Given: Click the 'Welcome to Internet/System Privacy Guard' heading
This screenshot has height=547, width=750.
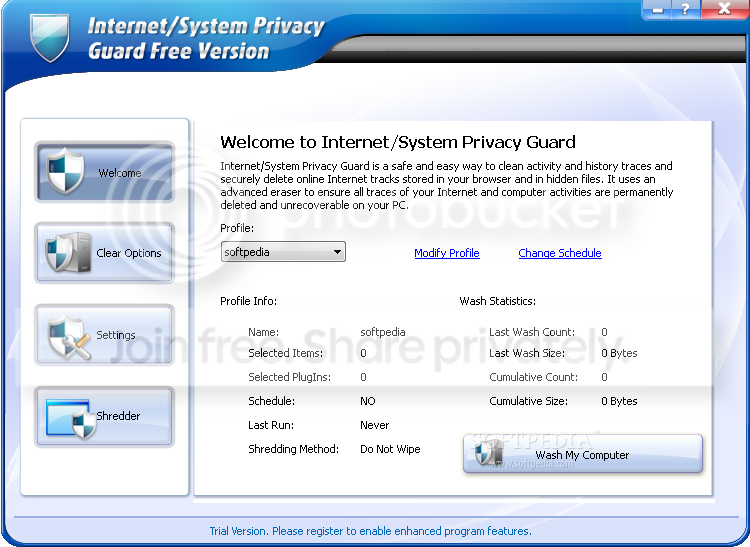Looking at the screenshot, I should point(397,142).
